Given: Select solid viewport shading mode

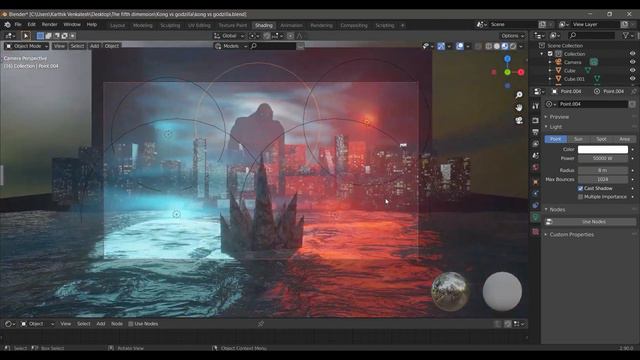Looking at the screenshot, I should [497, 46].
